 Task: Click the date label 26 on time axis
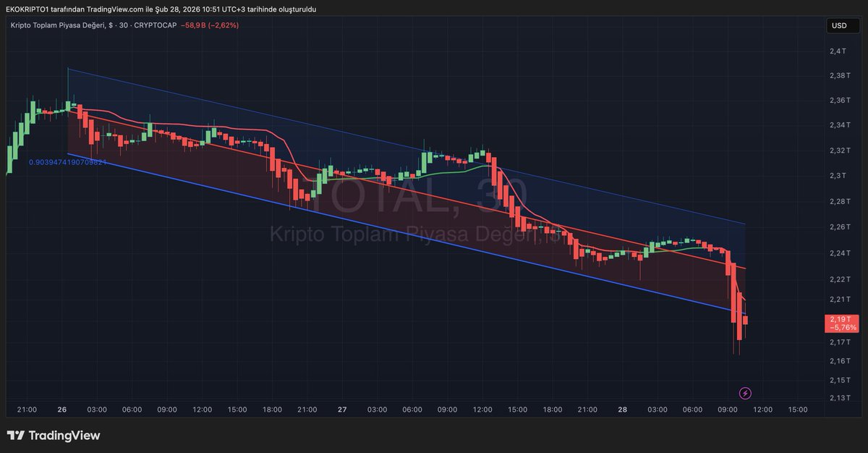coord(62,410)
